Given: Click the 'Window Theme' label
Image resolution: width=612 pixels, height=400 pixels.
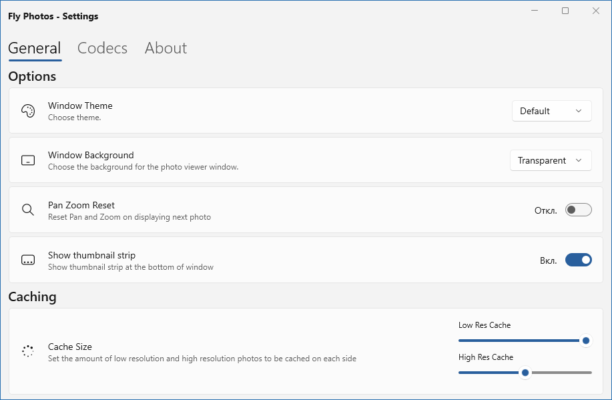Looking at the screenshot, I should [x=80, y=106].
